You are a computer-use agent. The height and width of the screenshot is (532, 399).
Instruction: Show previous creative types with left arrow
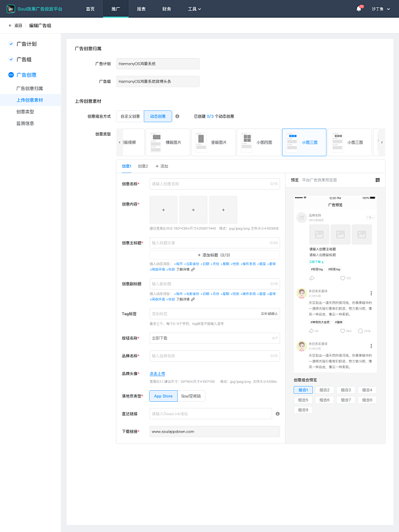(119, 142)
